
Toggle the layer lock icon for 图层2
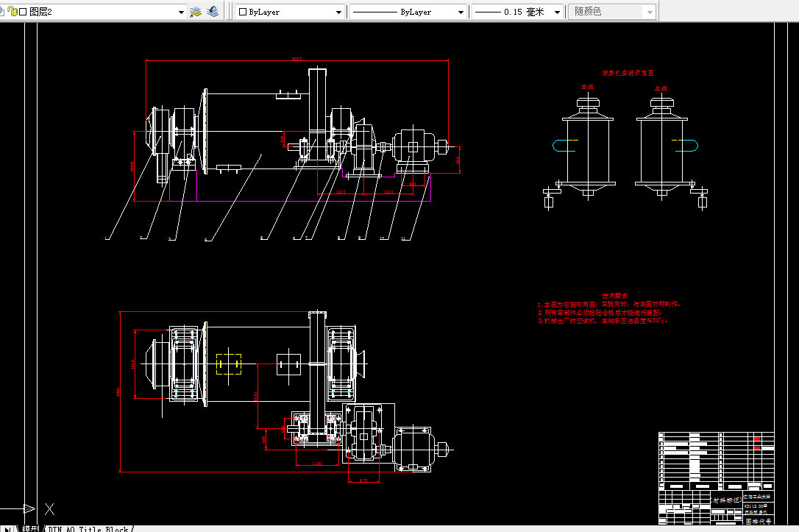[x=13, y=11]
